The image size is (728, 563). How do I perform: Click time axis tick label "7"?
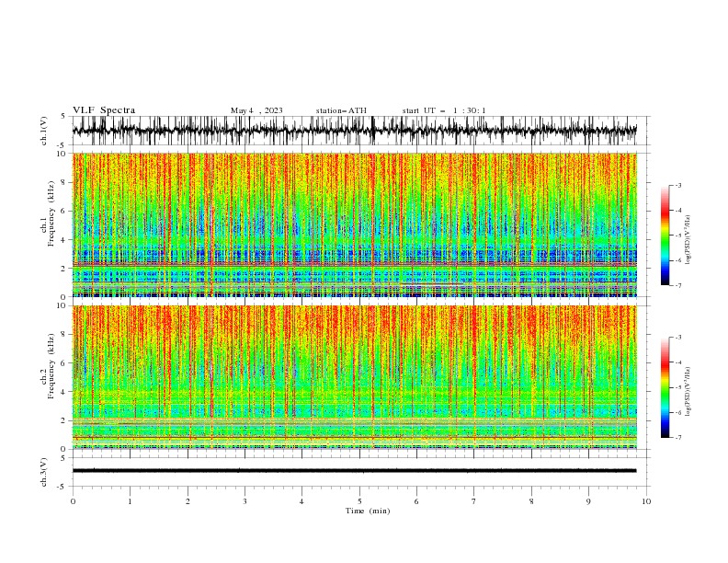[474, 501]
